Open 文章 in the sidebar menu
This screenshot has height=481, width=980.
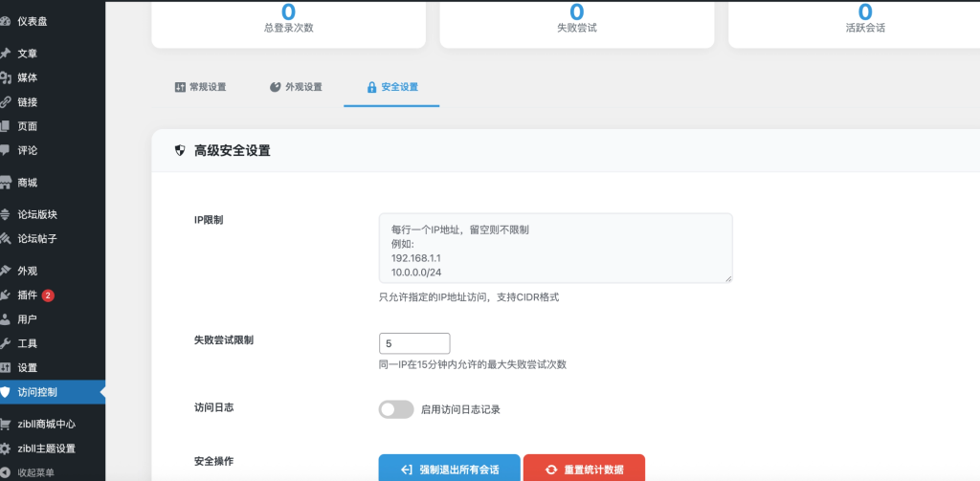click(x=53, y=54)
